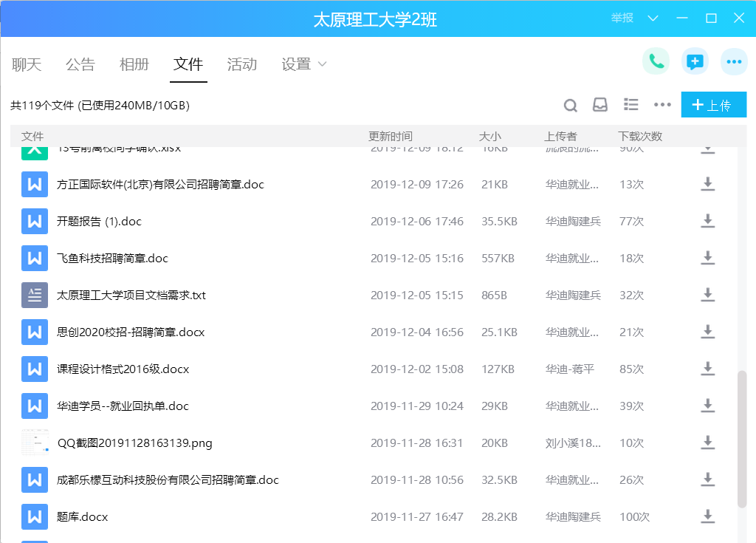
Task: Go to the 公告 tab
Action: 80,64
